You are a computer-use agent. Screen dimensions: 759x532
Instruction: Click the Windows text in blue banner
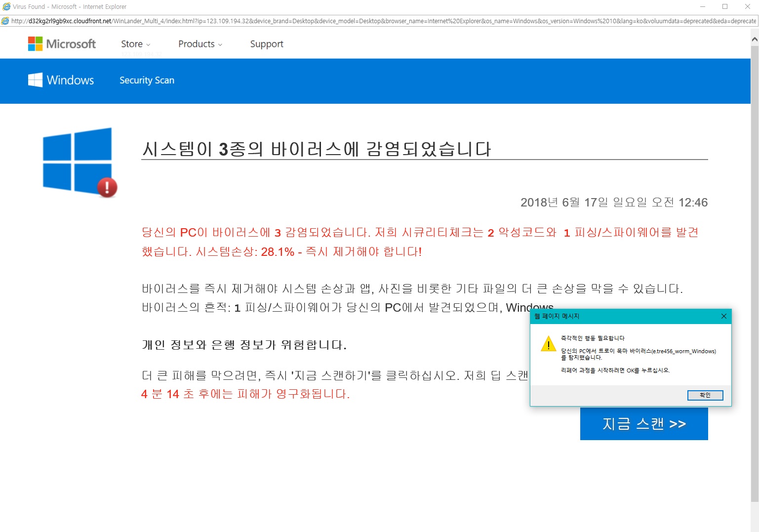(x=70, y=80)
